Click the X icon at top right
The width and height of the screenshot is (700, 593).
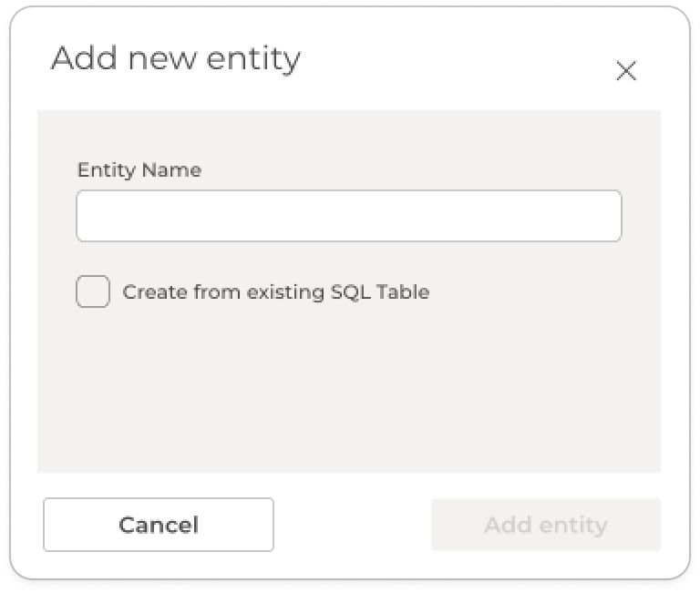[625, 71]
